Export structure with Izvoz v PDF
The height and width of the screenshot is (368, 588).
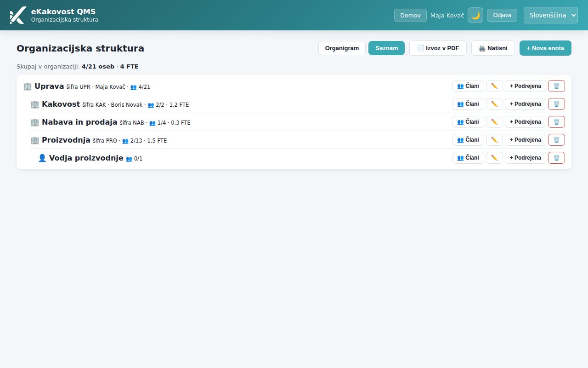click(x=438, y=48)
